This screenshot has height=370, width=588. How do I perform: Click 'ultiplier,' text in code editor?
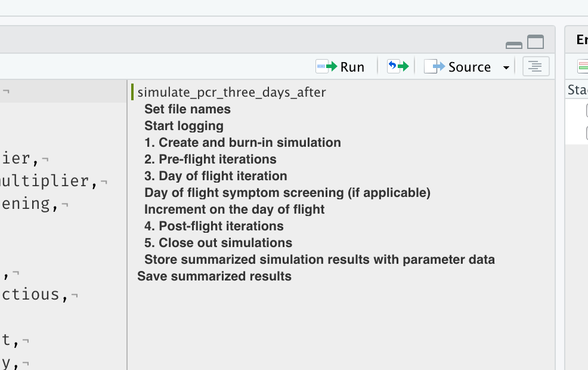click(x=49, y=181)
